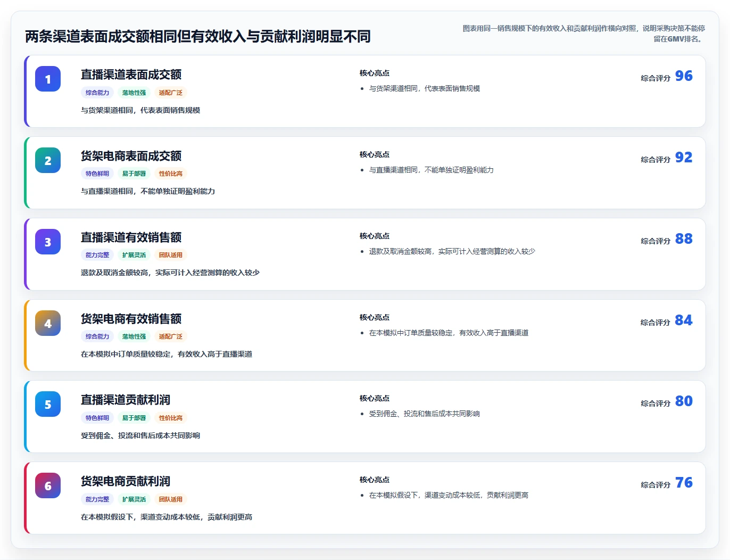The height and width of the screenshot is (560, 730).
Task: Click description 与货架渠道相同，代表表面销售规模 below the tags
Action: pyautogui.click(x=140, y=110)
